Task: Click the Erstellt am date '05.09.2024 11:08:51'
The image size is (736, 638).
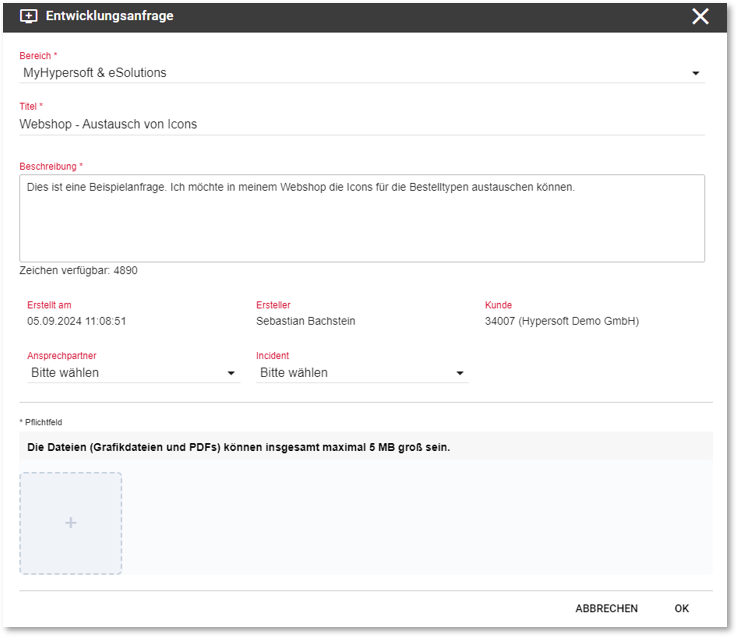Action: click(x=77, y=321)
